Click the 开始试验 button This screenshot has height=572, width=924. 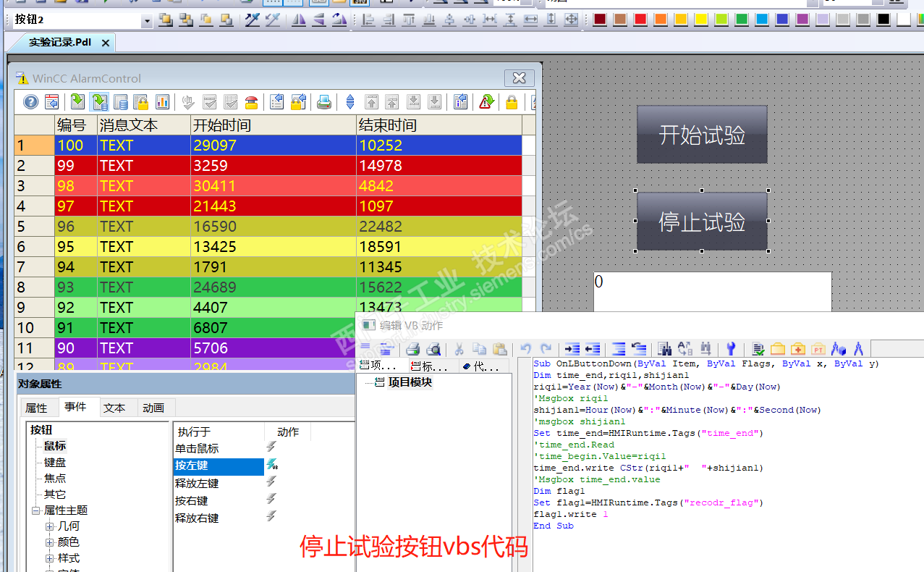[x=702, y=135]
